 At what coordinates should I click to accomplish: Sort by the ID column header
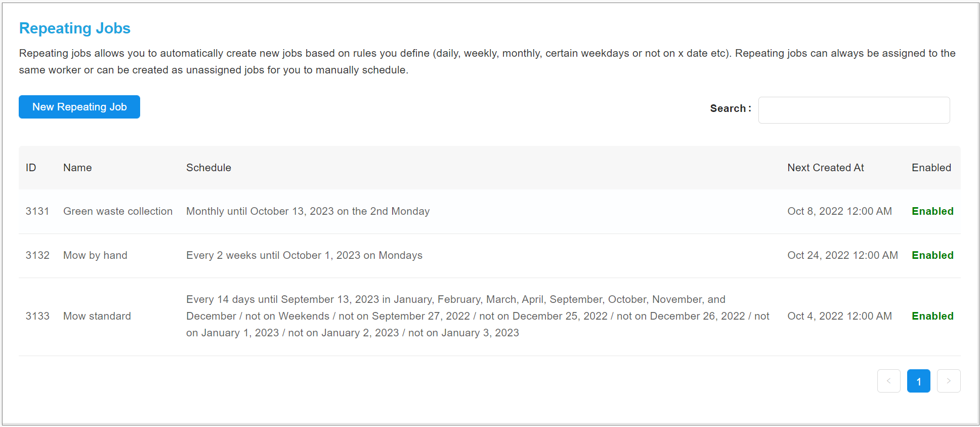(x=31, y=168)
